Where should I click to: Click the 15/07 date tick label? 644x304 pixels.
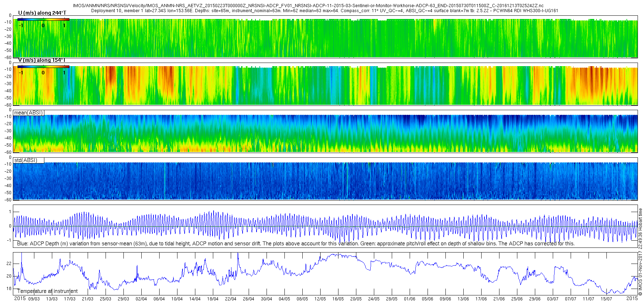tap(606, 299)
